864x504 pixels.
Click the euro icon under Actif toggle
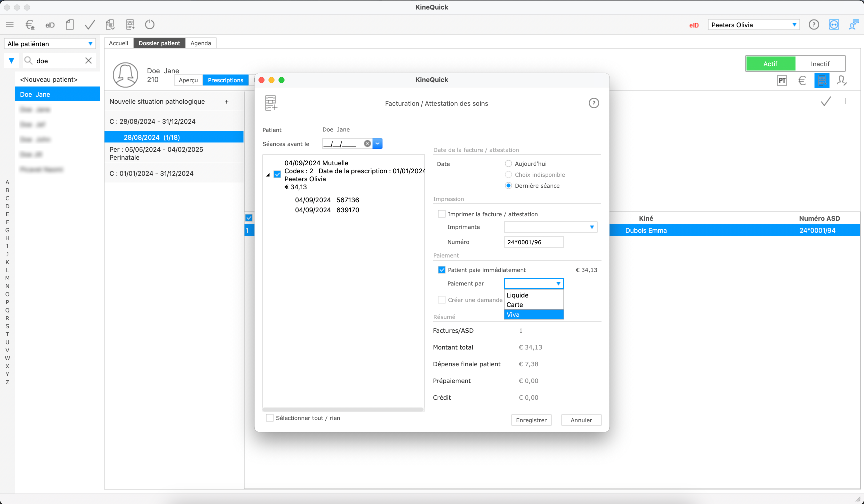click(802, 80)
